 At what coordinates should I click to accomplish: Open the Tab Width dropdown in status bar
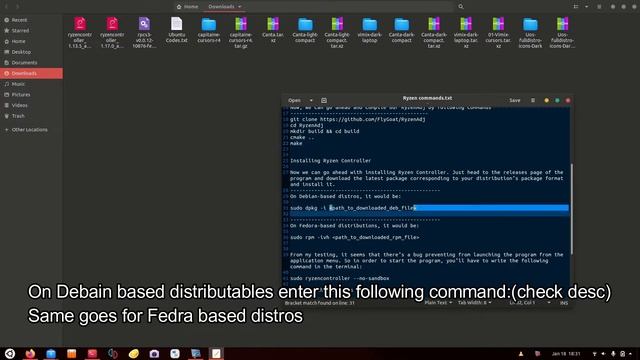(474, 303)
